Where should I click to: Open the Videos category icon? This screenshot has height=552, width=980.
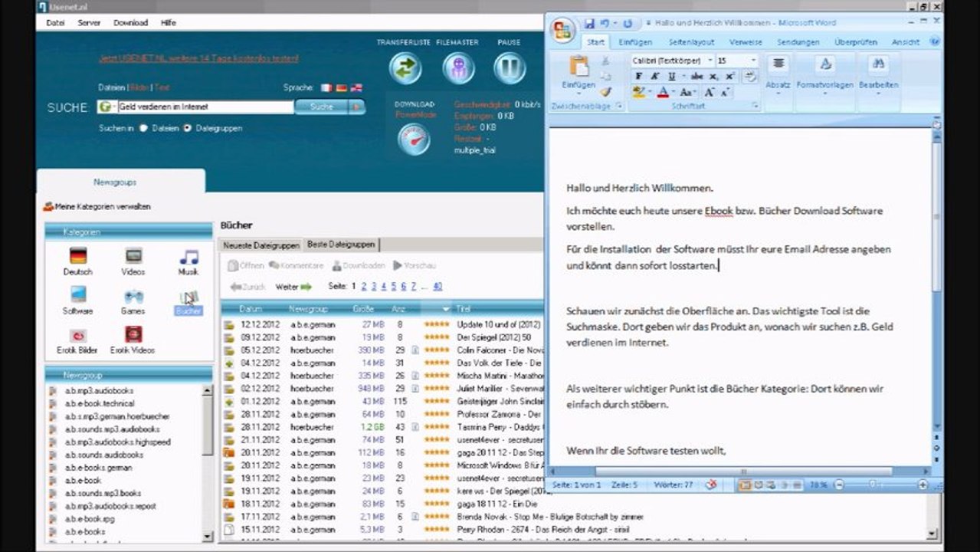tap(133, 256)
